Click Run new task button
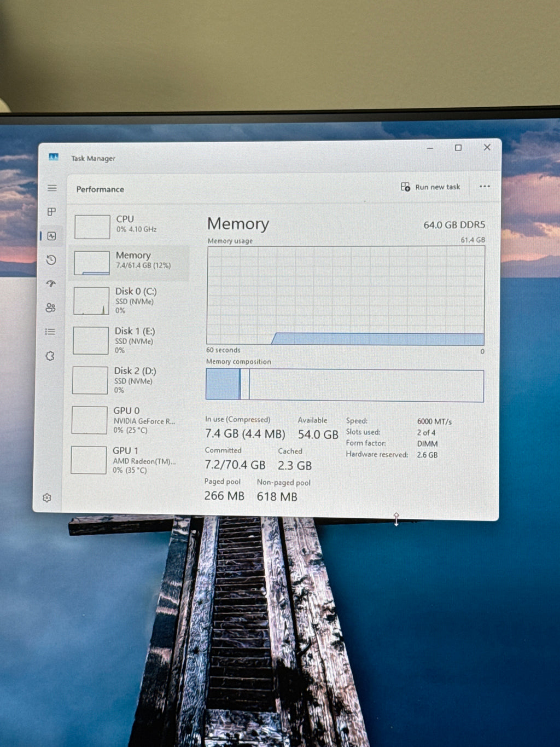The width and height of the screenshot is (560, 747). coord(430,187)
